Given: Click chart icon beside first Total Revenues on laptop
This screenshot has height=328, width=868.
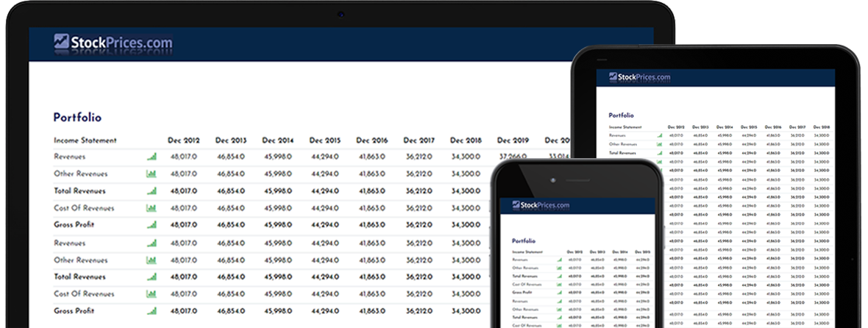Looking at the screenshot, I should [152, 191].
